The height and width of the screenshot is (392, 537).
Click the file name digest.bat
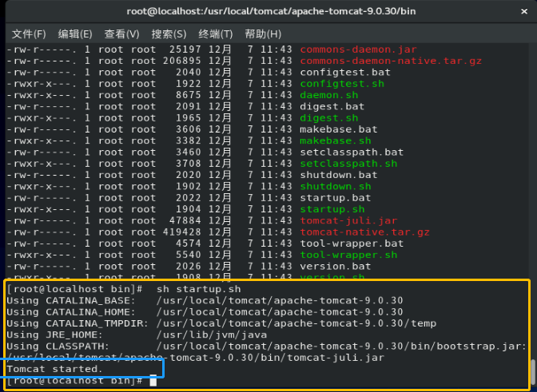pyautogui.click(x=332, y=106)
